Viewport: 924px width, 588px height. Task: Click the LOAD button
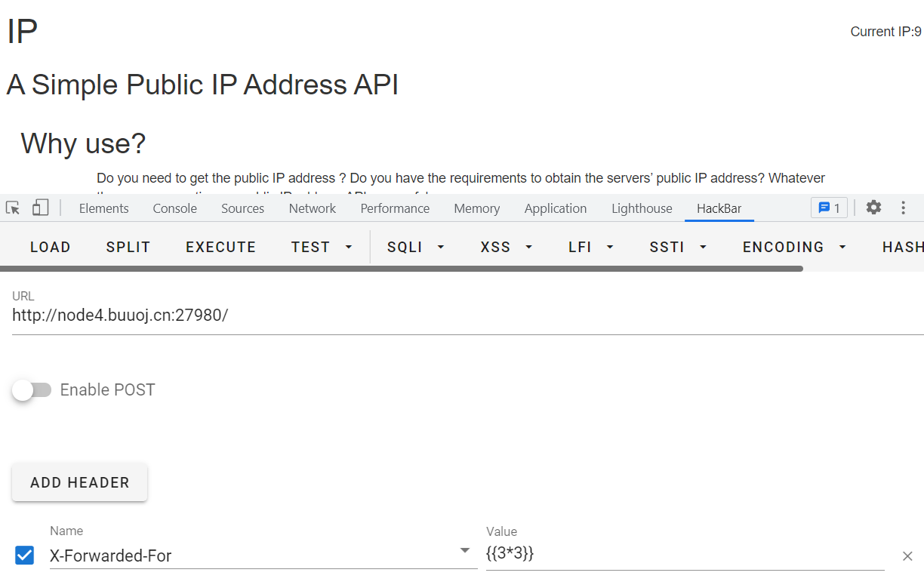(51, 247)
